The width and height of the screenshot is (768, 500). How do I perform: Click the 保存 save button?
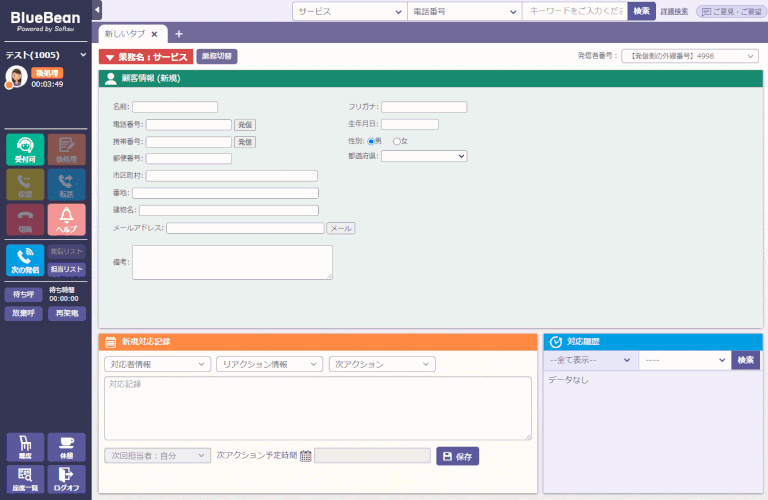[457, 456]
